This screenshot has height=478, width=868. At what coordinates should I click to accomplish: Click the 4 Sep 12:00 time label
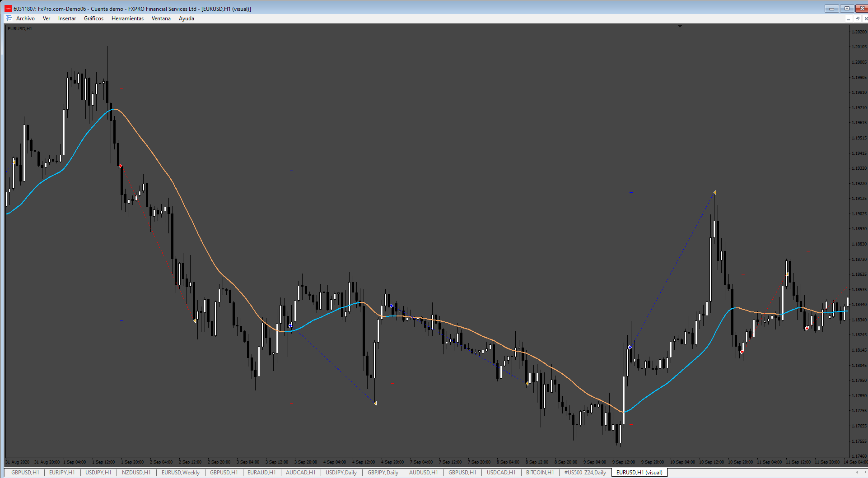[364, 462]
